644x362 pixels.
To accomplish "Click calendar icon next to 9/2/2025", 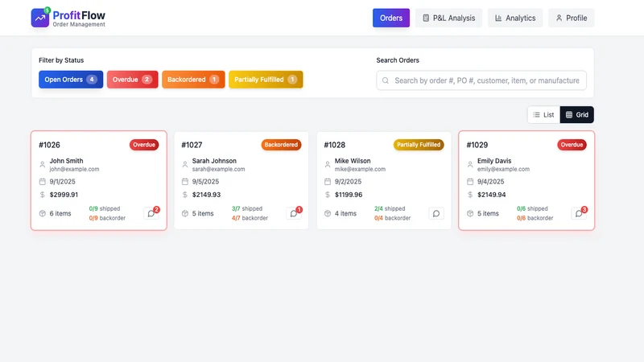I will 328,182.
